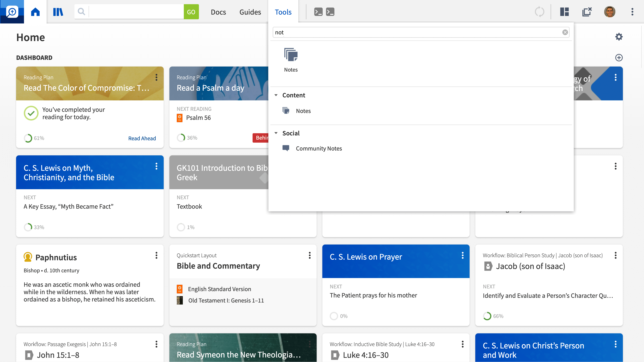644x362 pixels.
Task: Open English Standard Version resource
Action: pos(220,289)
